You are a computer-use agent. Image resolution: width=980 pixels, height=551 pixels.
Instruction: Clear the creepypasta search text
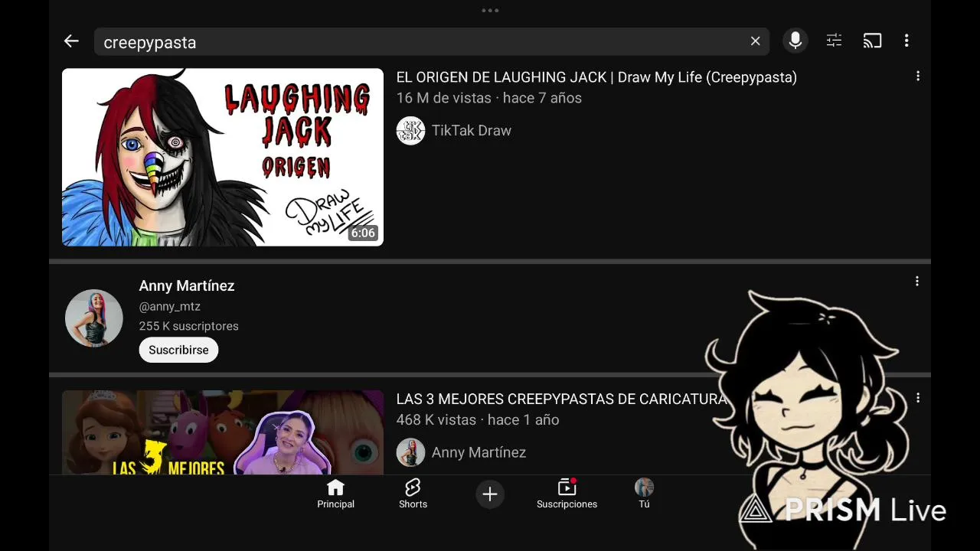point(755,41)
